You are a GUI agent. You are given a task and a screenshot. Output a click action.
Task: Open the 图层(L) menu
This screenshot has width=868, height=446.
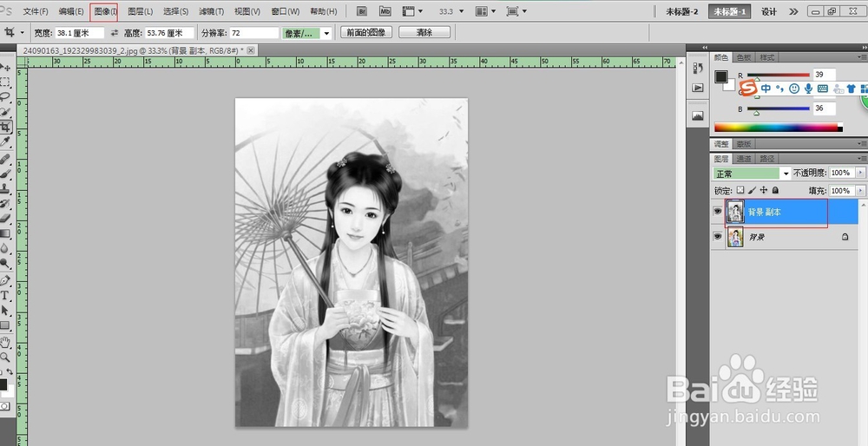140,11
